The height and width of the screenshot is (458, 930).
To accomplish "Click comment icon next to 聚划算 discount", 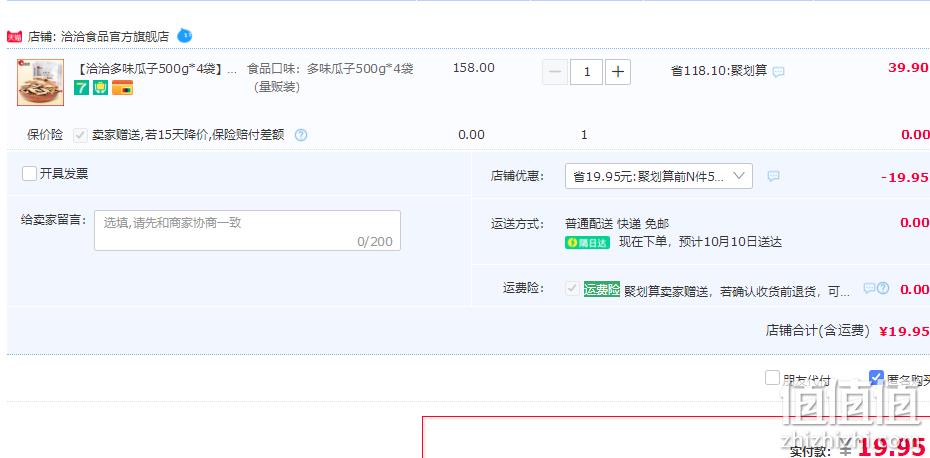I will [x=778, y=72].
